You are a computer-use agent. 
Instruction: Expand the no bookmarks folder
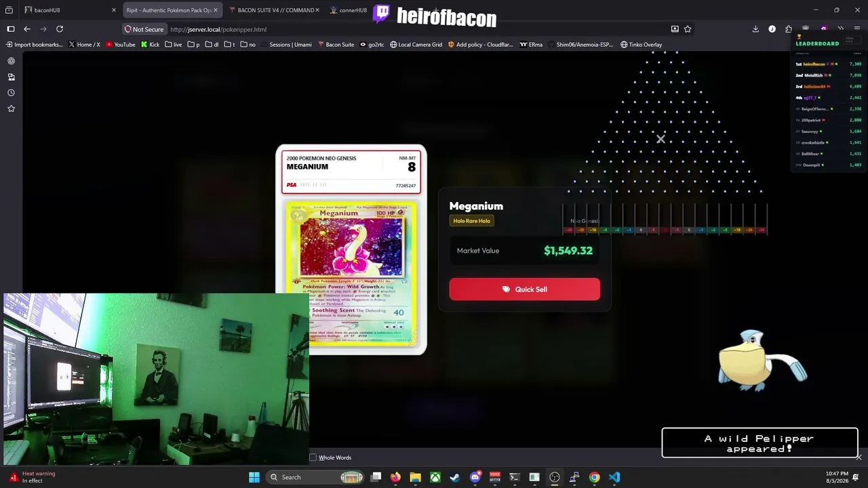point(248,45)
